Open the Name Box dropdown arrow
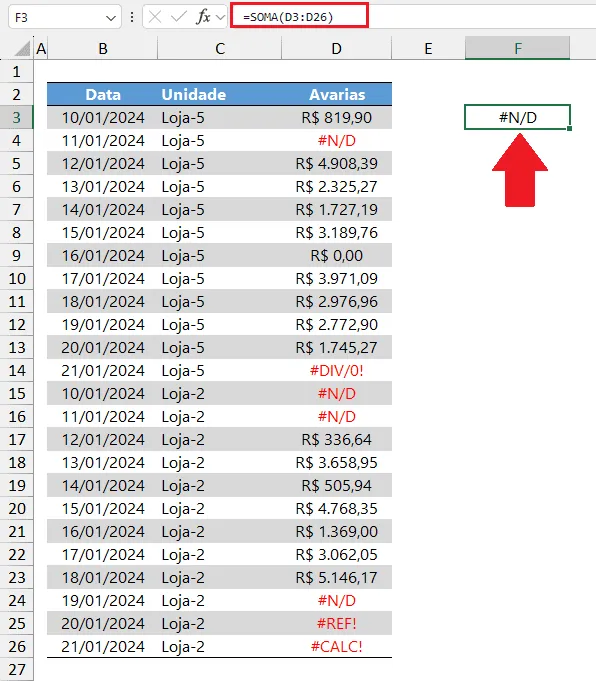This screenshot has width=596, height=681. pos(111,18)
